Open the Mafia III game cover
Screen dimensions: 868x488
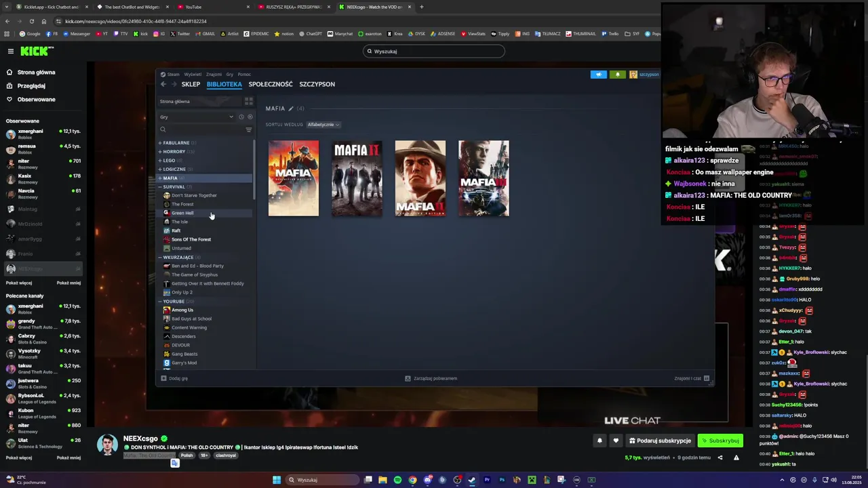pos(484,178)
